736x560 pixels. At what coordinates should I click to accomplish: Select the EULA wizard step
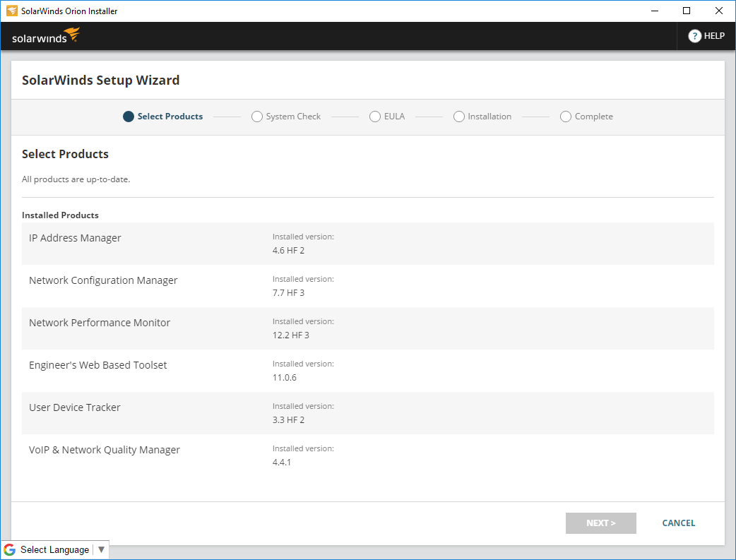click(387, 117)
